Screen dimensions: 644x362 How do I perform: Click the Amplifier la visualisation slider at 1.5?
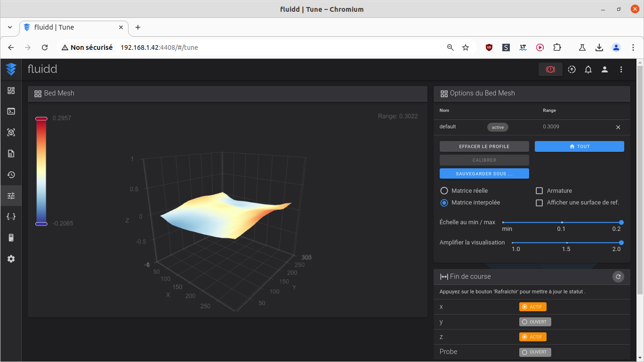(567, 243)
